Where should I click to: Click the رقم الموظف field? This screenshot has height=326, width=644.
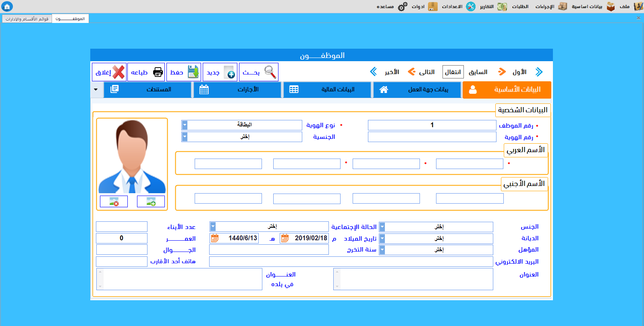[x=432, y=125]
